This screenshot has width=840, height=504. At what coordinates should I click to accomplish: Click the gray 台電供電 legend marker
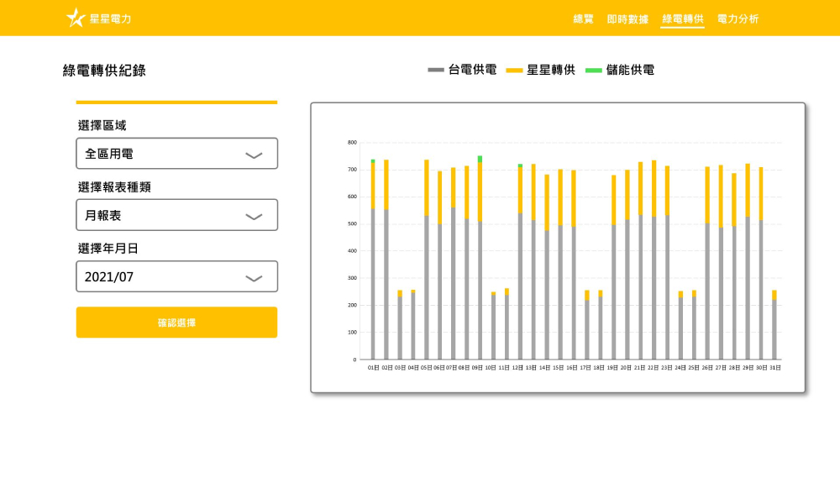(x=436, y=71)
